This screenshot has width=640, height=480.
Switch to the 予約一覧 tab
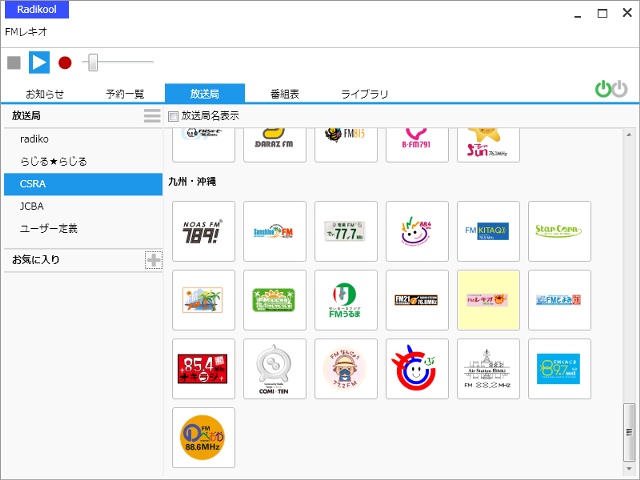[x=125, y=94]
